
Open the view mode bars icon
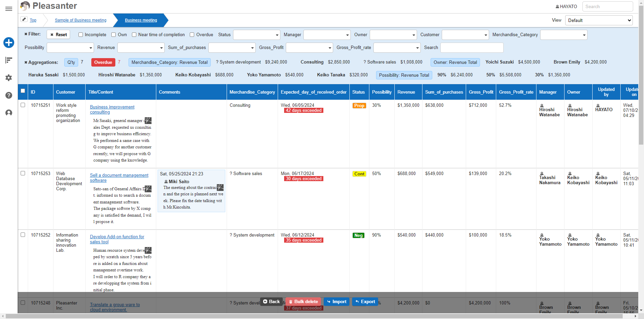point(9,60)
